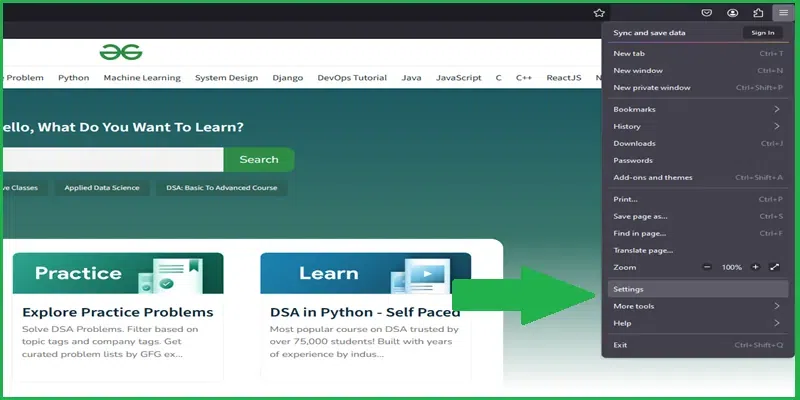
Task: Open Sync and save data
Action: (x=649, y=33)
